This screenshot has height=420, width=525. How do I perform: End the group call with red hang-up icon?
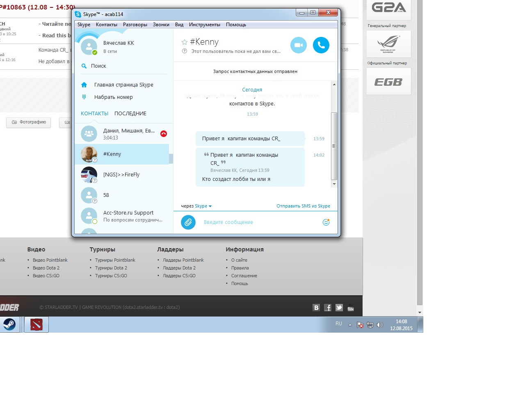[164, 134]
